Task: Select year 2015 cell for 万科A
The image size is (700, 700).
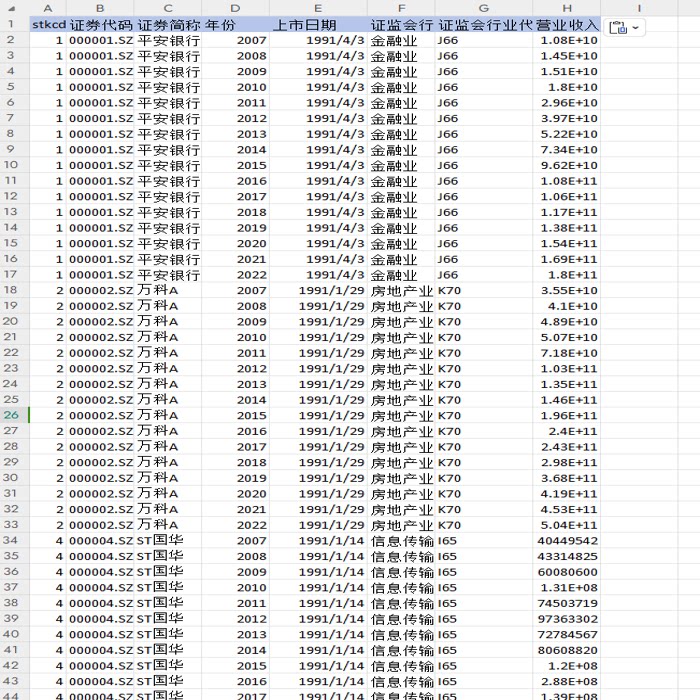Action: (x=235, y=415)
